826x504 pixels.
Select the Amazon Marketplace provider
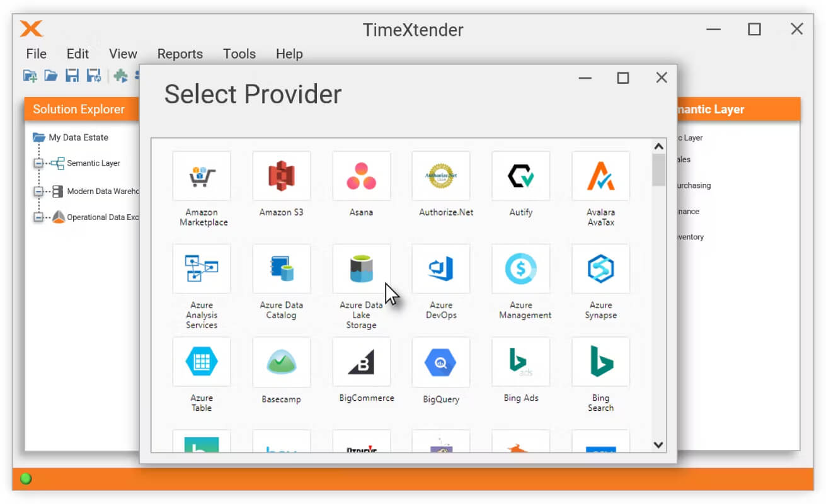(x=202, y=176)
